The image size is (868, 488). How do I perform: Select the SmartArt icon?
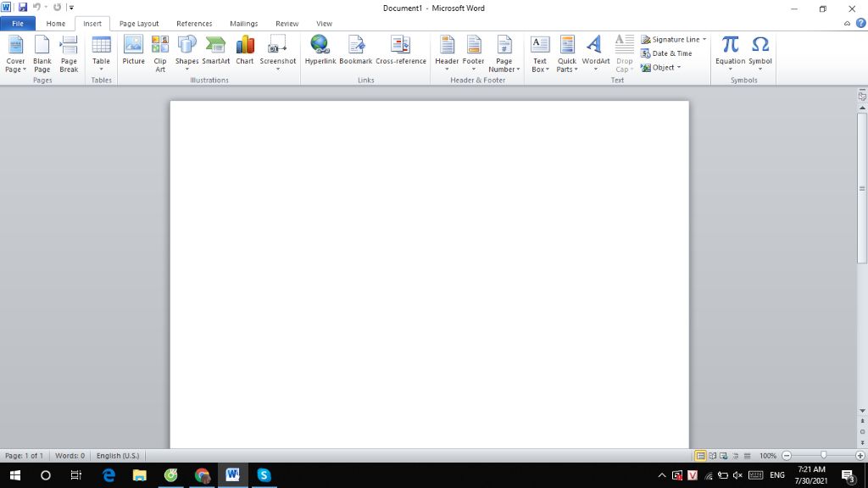pos(215,51)
